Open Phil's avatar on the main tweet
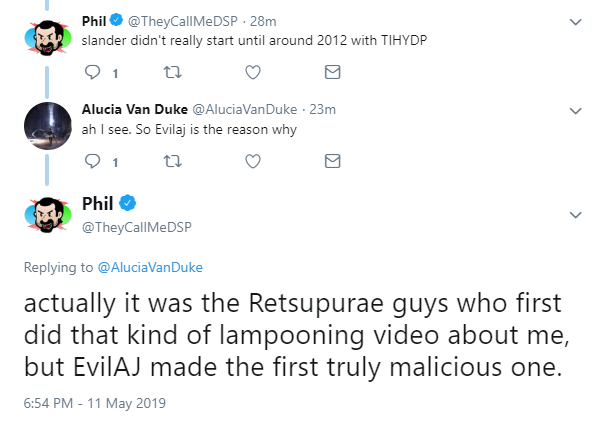Image resolution: width=607 pixels, height=424 pixels. click(x=48, y=215)
